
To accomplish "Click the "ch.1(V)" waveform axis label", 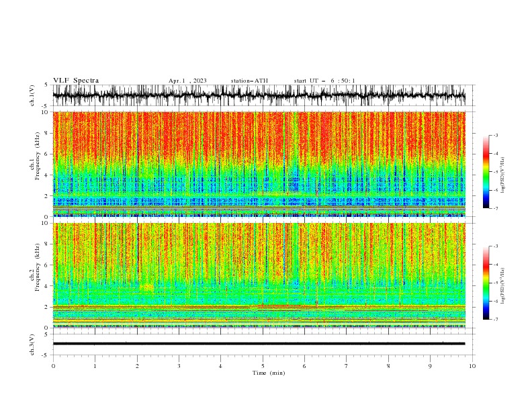I will [32, 95].
